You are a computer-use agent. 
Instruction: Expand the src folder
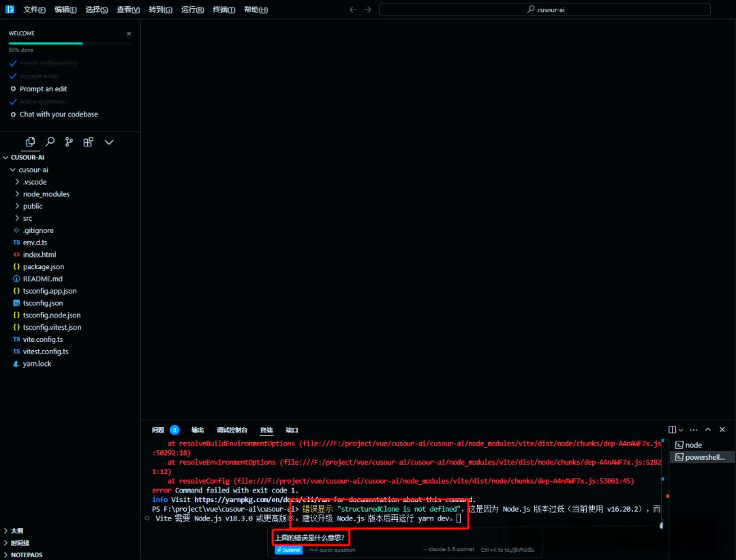pos(27,219)
